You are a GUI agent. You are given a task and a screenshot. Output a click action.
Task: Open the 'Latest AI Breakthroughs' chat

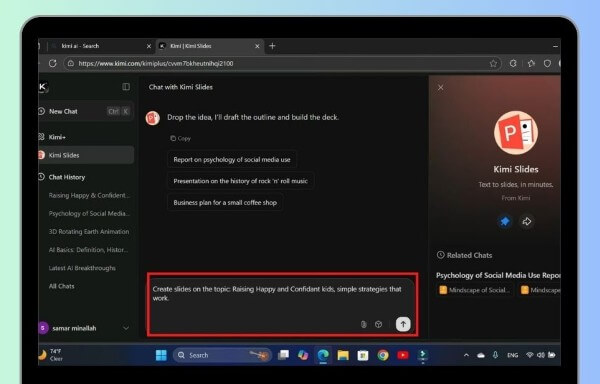point(82,268)
